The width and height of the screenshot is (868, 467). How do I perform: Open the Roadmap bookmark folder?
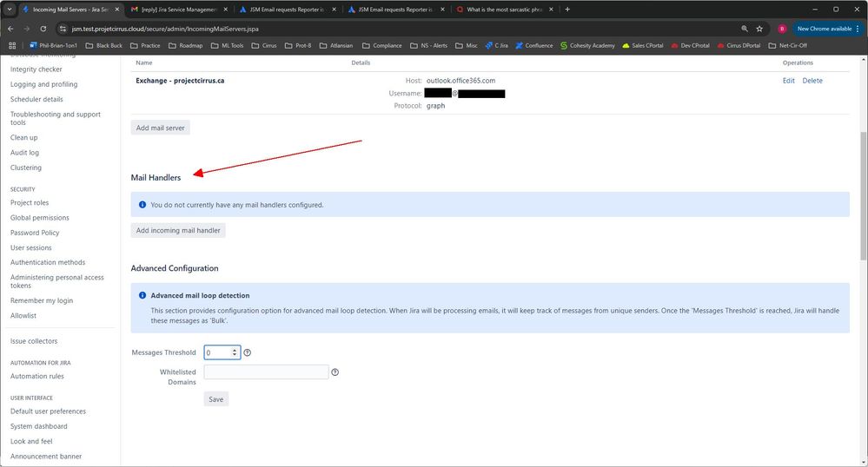(185, 45)
